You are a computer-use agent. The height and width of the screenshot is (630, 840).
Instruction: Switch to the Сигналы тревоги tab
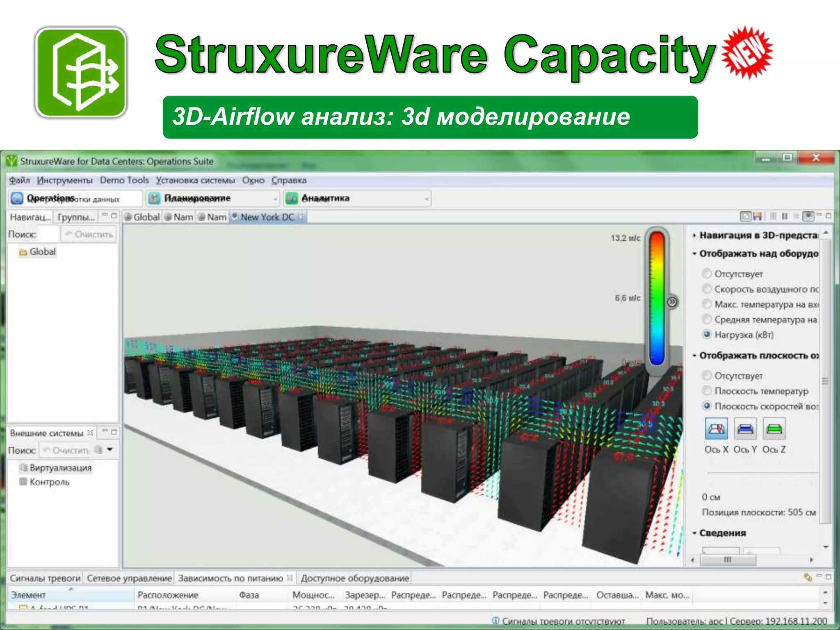click(45, 578)
